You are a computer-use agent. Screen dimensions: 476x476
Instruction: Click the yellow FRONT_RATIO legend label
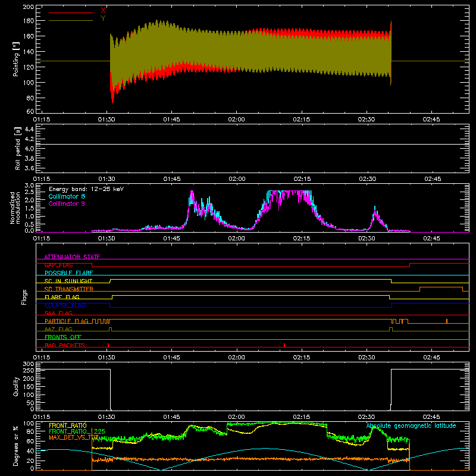tap(68, 425)
